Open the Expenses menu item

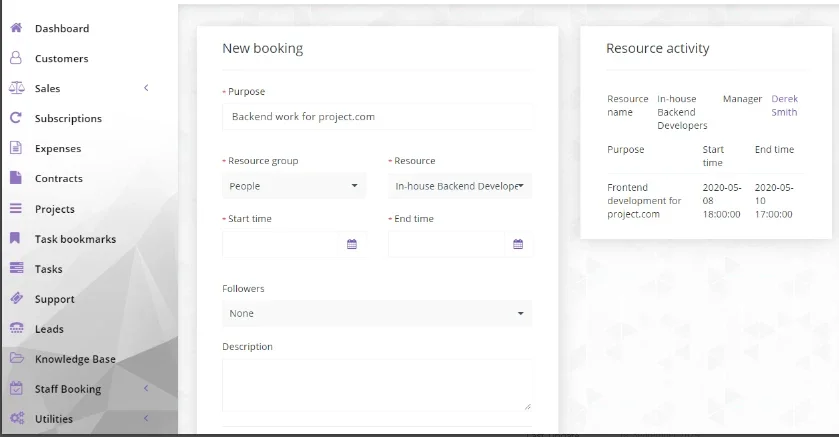58,149
